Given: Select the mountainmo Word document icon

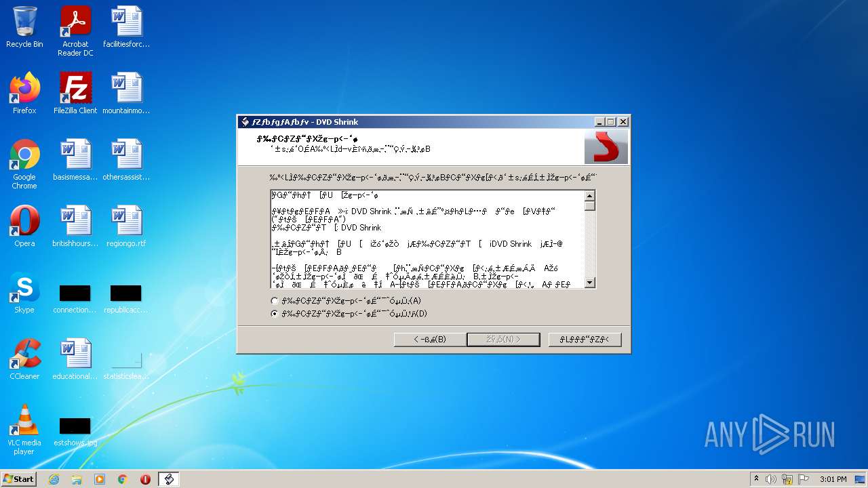Looking at the screenshot, I should [x=126, y=94].
